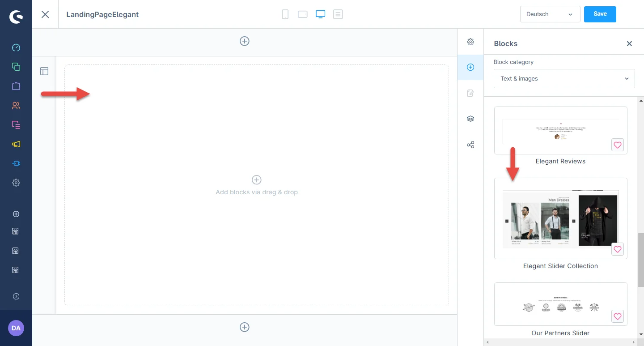Open the Catalogues bag icon in sidebar
The height and width of the screenshot is (346, 644).
tap(16, 86)
